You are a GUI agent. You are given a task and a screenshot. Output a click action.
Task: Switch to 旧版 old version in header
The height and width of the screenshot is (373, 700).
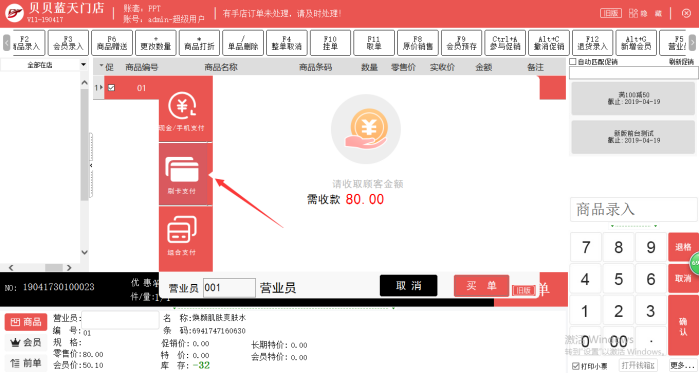coord(610,13)
